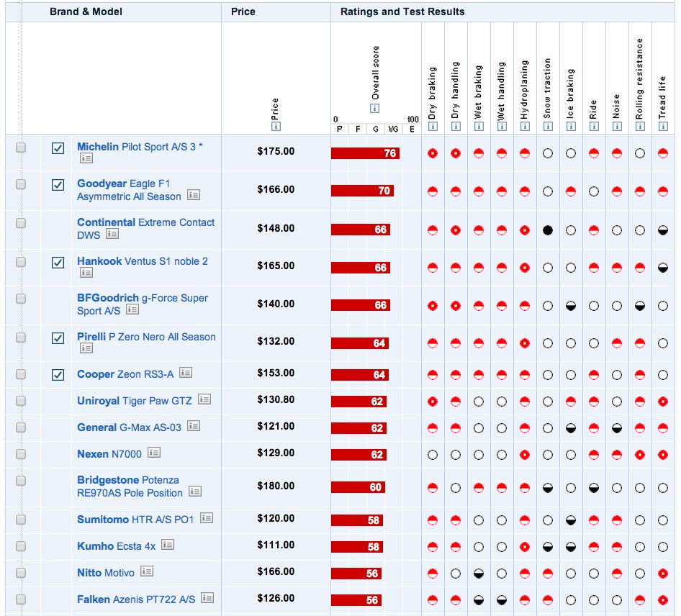The image size is (681, 616).
Task: Open the Cooper Zeon RS3-A link
Action: [x=125, y=374]
